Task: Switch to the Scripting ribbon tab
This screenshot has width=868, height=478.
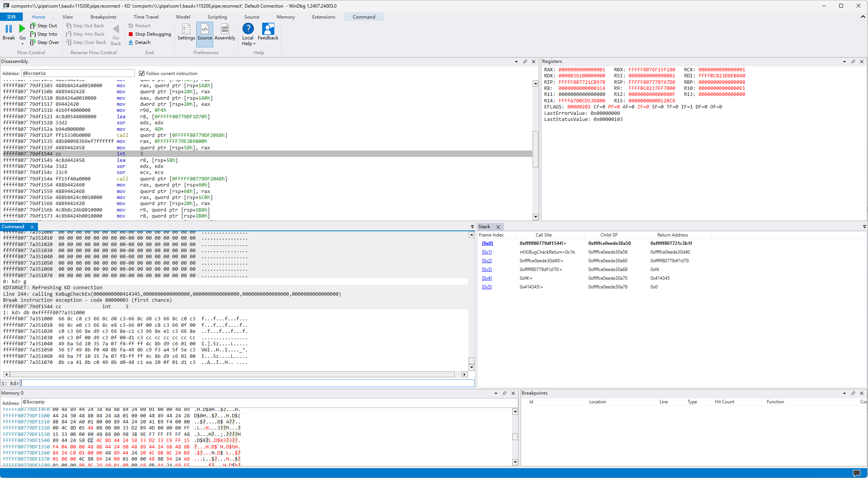Action: [217, 17]
